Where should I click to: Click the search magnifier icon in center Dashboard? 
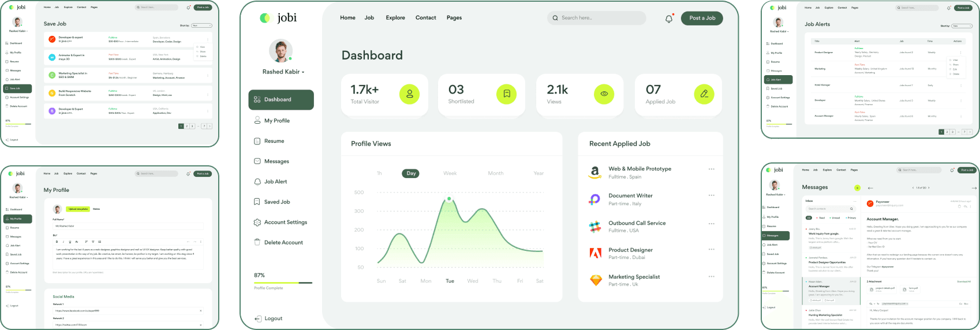pos(555,18)
